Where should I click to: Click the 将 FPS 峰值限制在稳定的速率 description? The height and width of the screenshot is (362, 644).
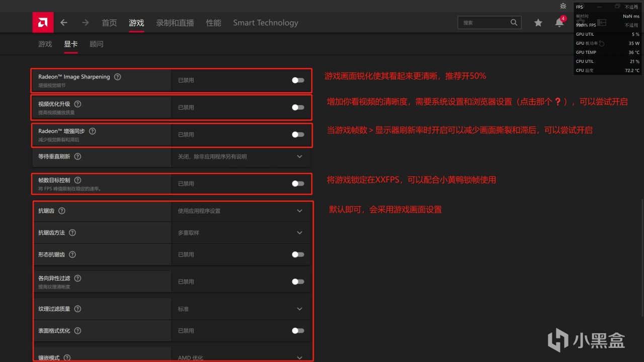(x=69, y=189)
